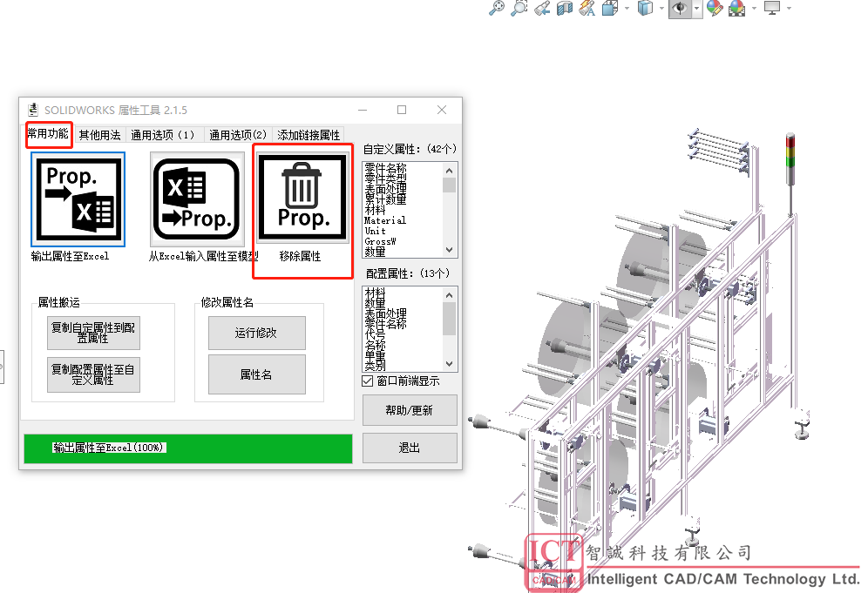This screenshot has height=593, width=868.
Task: Click the 复制配置属性至自定义属性 button
Action: (93, 374)
